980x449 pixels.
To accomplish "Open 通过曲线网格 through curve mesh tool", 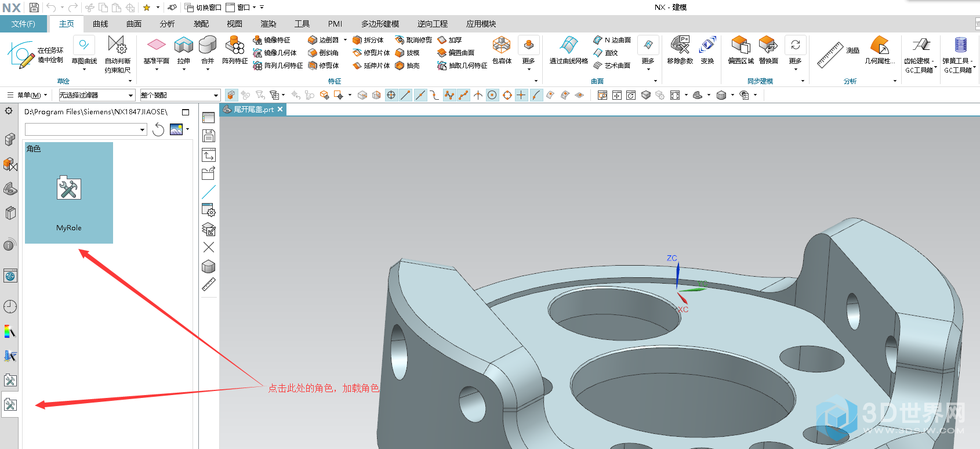I will (x=569, y=50).
